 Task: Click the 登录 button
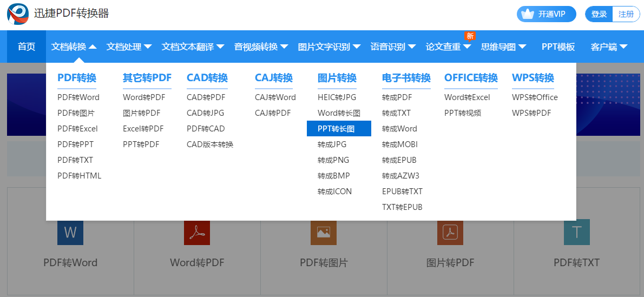[x=599, y=14]
